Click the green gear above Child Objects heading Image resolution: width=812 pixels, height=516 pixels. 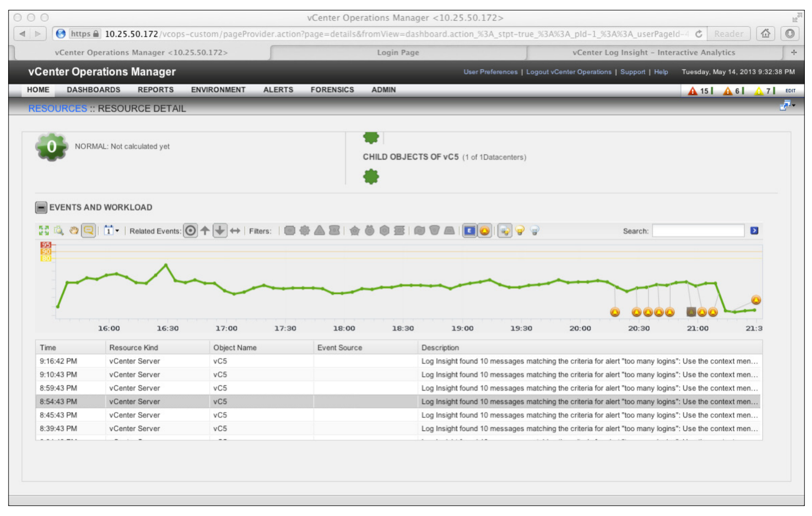[371, 138]
